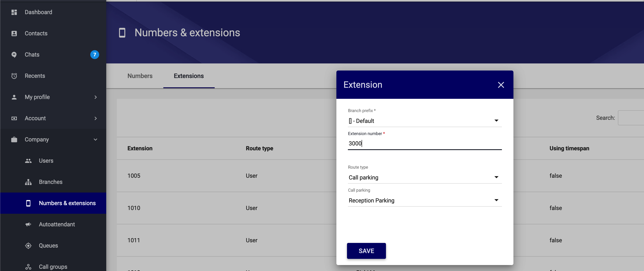Viewport: 644px width, 271px height.
Task: Click the Autoattendant megaphone icon
Action: pyautogui.click(x=28, y=225)
